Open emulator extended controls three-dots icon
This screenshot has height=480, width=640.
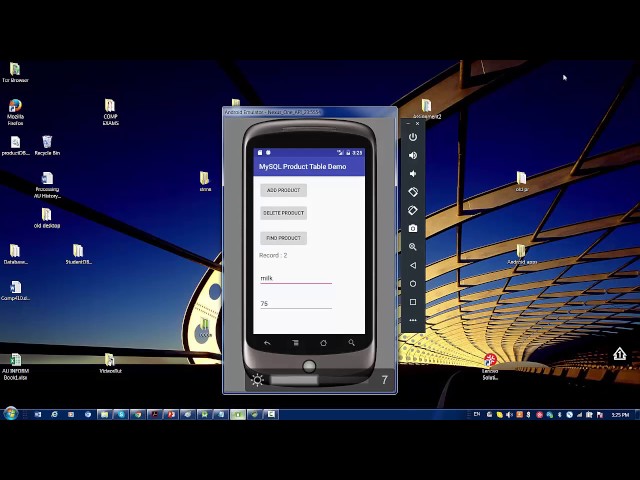[x=413, y=320]
